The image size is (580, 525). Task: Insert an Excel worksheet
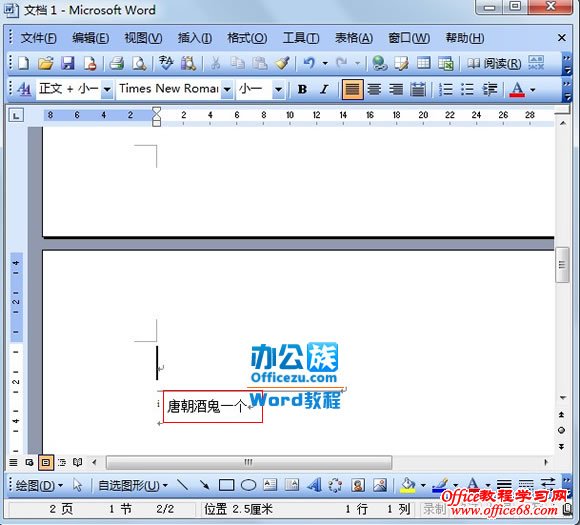[446, 63]
